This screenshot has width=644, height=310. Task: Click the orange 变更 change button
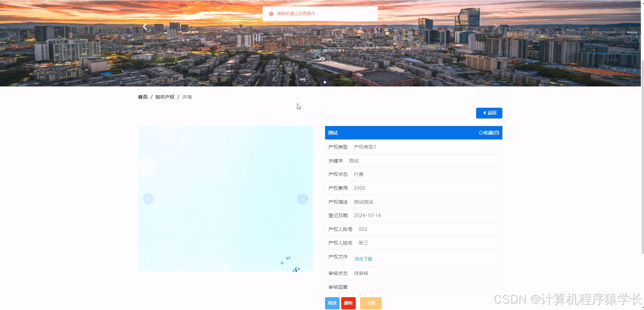pos(371,303)
